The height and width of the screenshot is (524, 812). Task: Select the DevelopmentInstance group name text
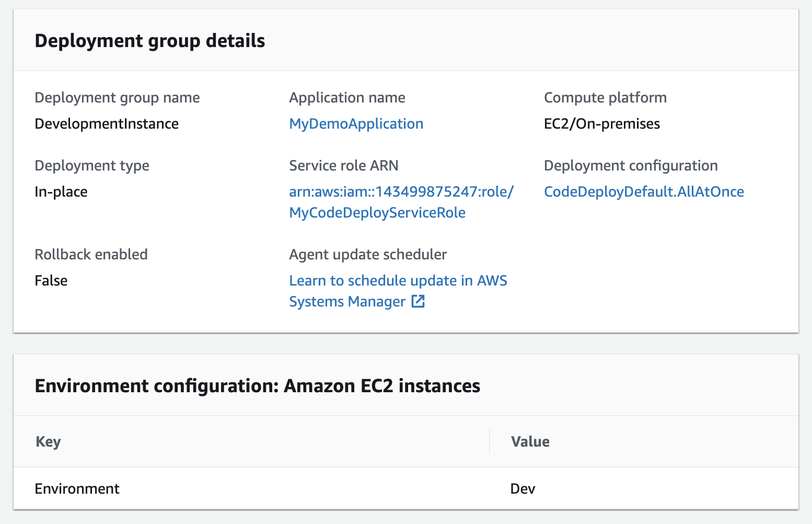coord(107,124)
